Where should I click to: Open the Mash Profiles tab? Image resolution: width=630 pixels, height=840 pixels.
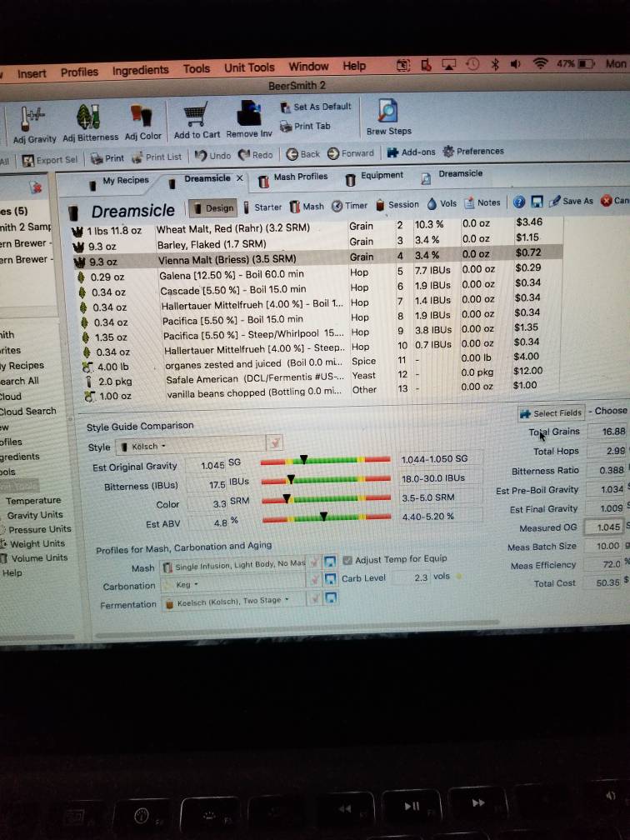pos(293,177)
